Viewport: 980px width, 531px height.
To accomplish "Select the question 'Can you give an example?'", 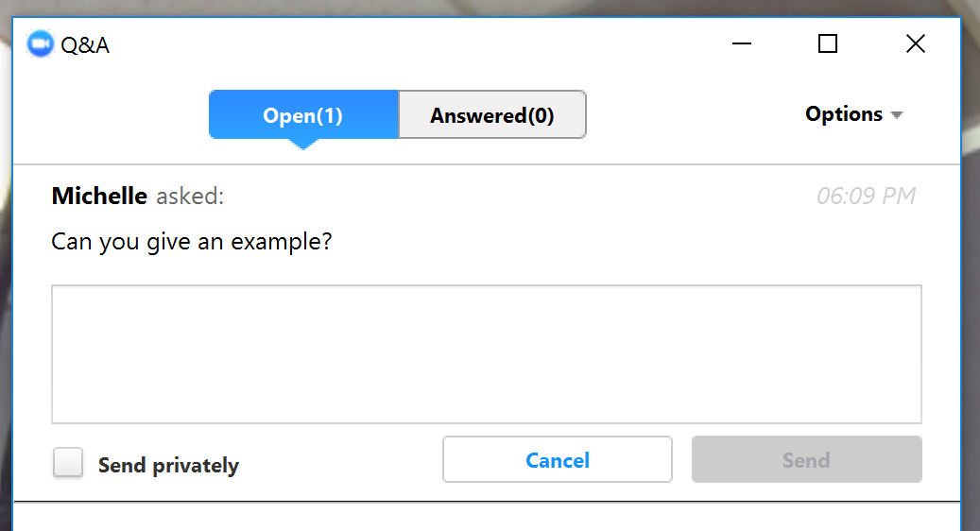I will coord(192,241).
